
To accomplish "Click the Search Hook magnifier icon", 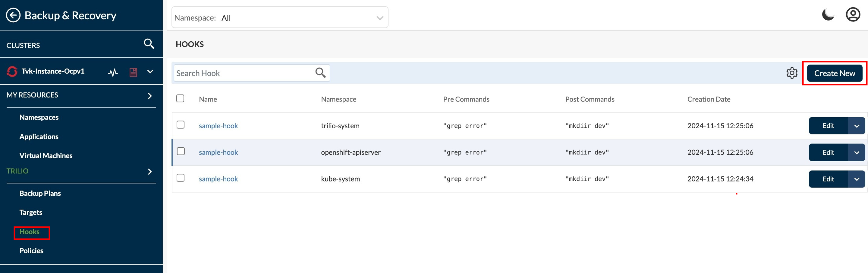I will [320, 73].
